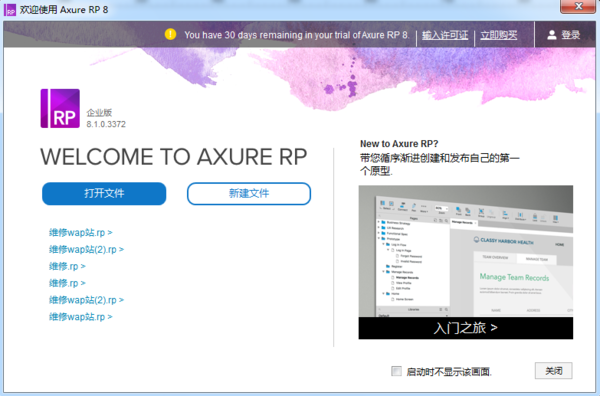Open the last recent entry 维修wap站.rp

pos(81,316)
